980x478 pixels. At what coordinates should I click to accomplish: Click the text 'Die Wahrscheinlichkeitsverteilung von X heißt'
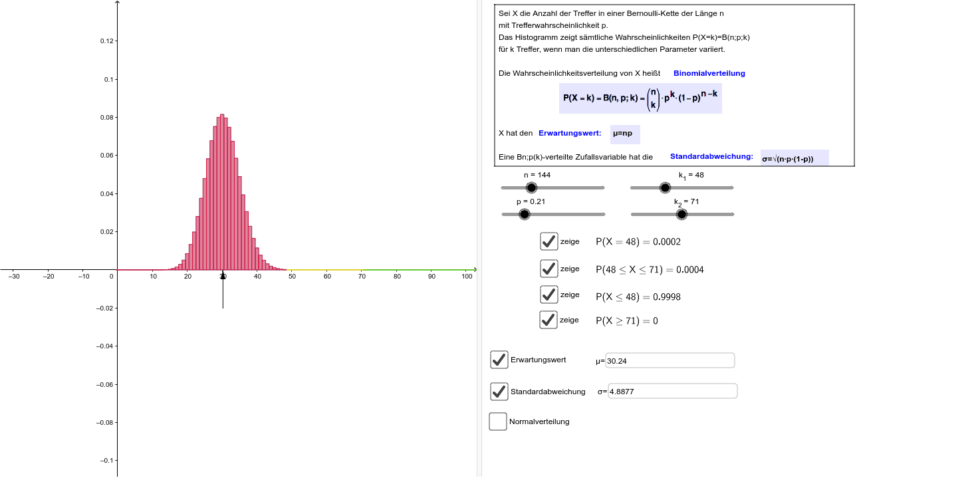[x=579, y=73]
